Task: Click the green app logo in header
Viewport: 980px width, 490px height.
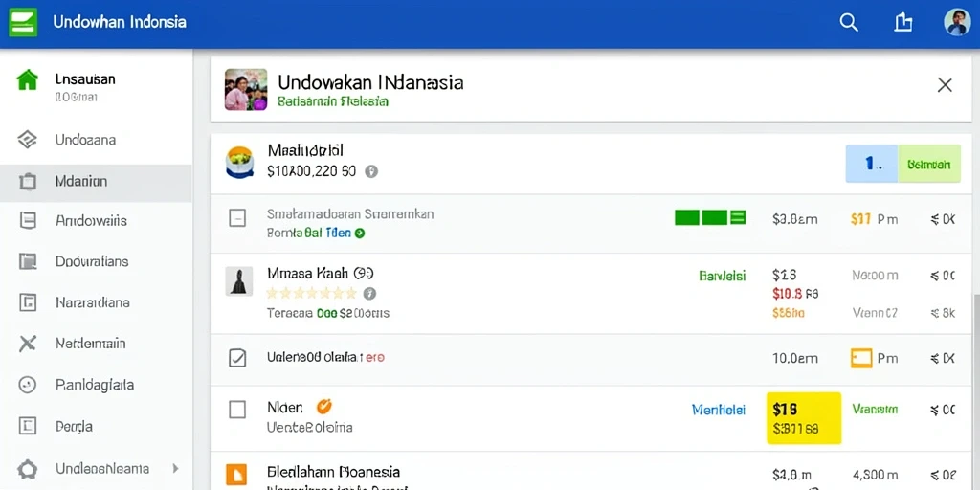Action: click(23, 22)
